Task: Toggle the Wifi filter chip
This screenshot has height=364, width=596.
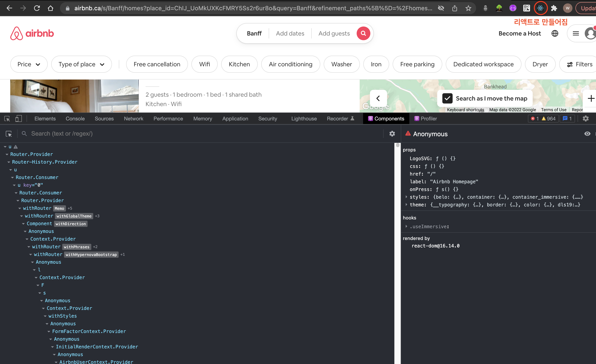Action: click(x=204, y=64)
